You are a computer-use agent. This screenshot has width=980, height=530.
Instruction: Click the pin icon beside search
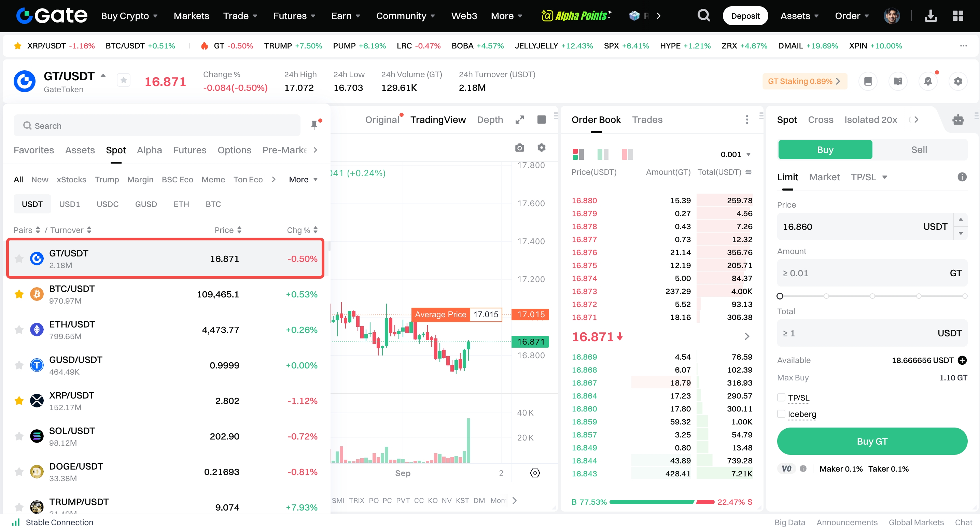314,125
